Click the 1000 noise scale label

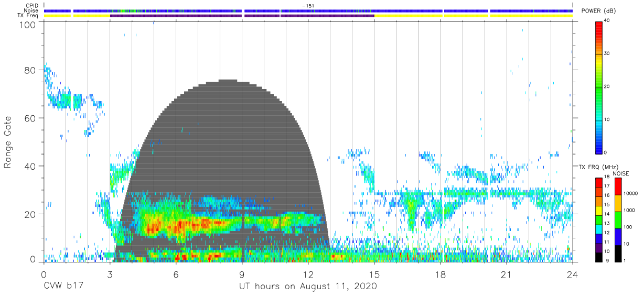coord(630,210)
